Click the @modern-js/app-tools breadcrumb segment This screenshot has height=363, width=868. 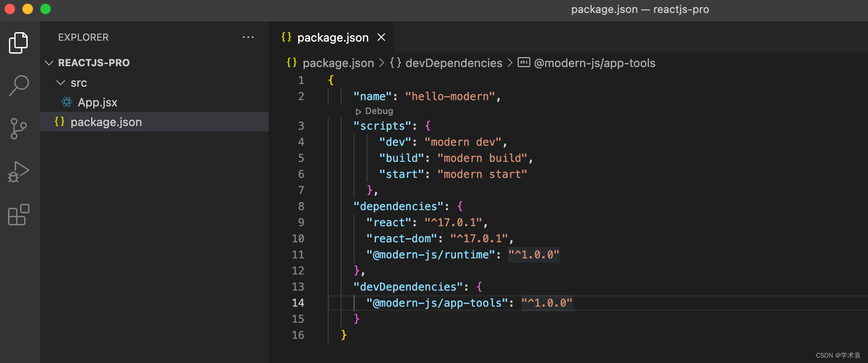[x=595, y=63]
